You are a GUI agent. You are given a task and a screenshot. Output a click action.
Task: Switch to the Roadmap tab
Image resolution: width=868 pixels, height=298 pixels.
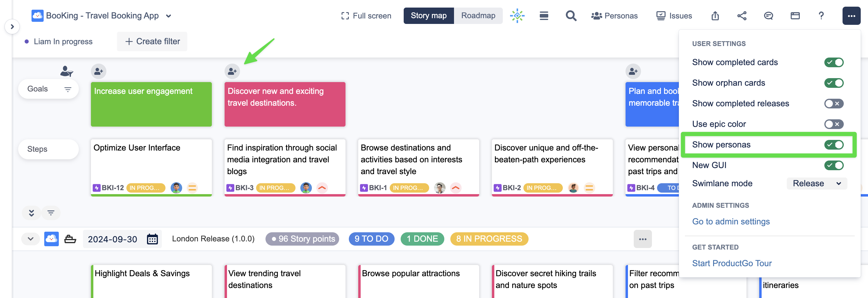coord(478,16)
